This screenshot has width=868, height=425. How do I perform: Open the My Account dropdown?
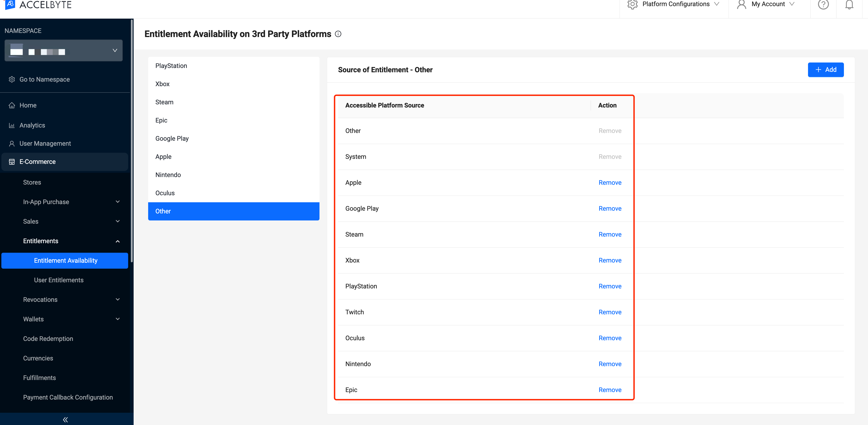point(766,4)
